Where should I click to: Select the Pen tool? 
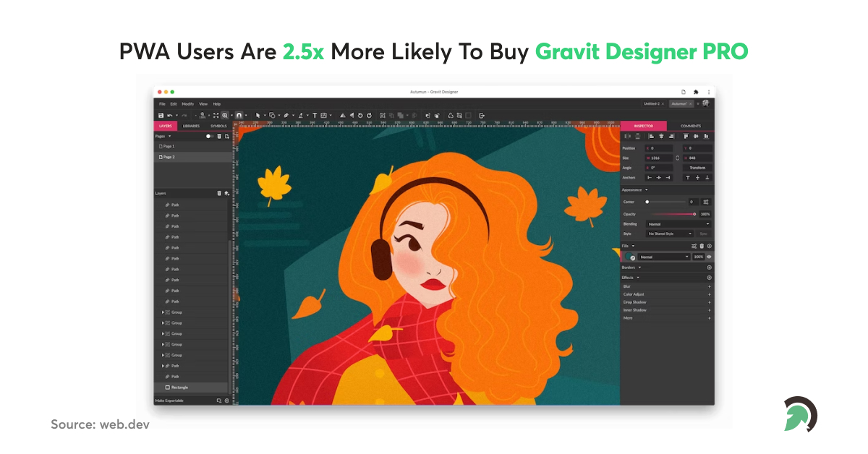click(286, 114)
